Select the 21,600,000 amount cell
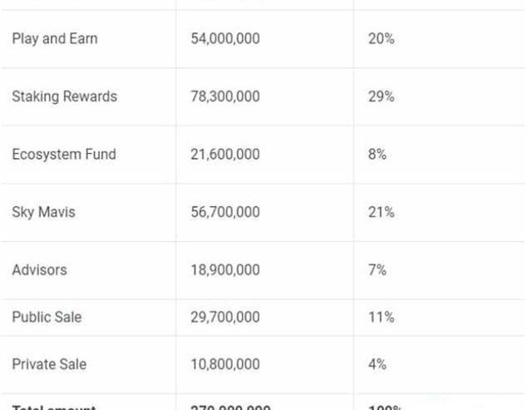 tap(225, 154)
